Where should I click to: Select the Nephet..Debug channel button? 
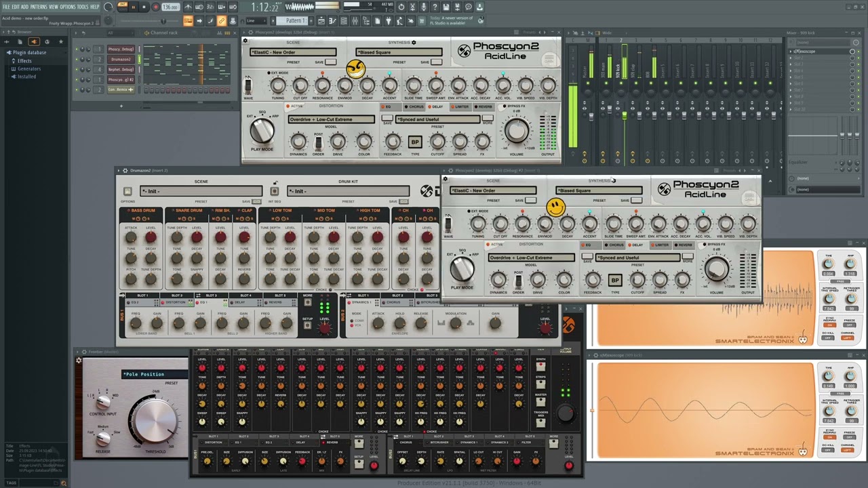121,69
